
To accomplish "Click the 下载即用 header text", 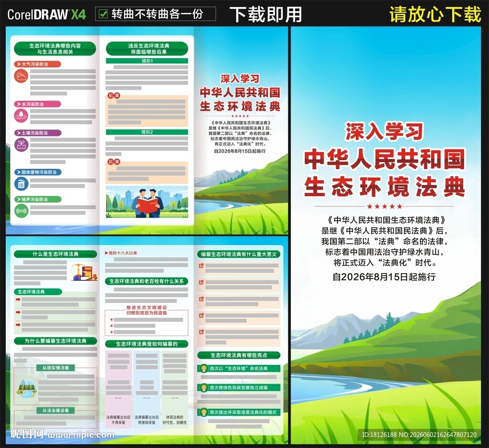I will click(266, 15).
